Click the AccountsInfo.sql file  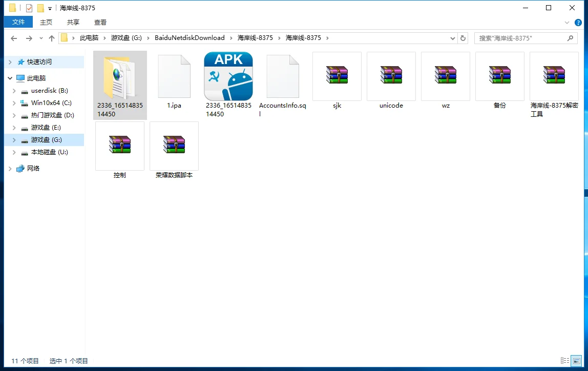pyautogui.click(x=283, y=76)
